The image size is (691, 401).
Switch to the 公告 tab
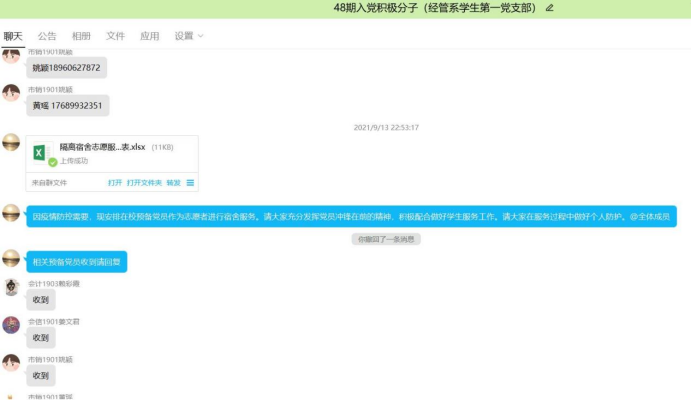[47, 36]
